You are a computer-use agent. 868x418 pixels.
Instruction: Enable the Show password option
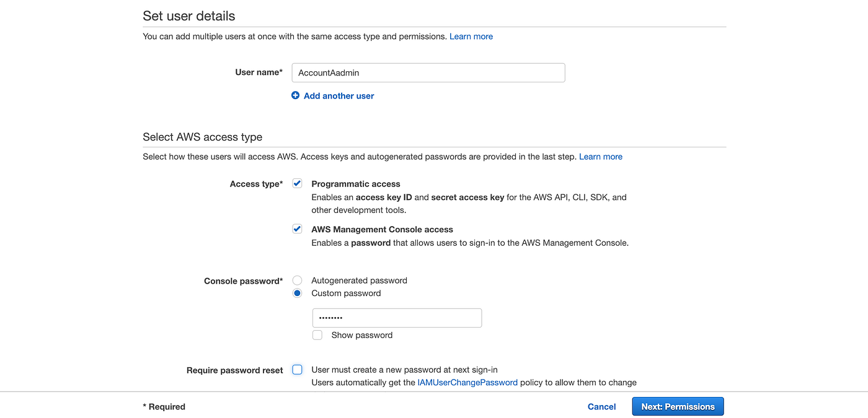(317, 334)
